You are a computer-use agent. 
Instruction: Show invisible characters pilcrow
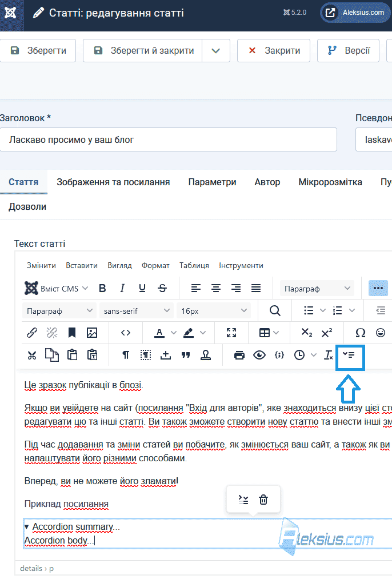tap(126, 355)
